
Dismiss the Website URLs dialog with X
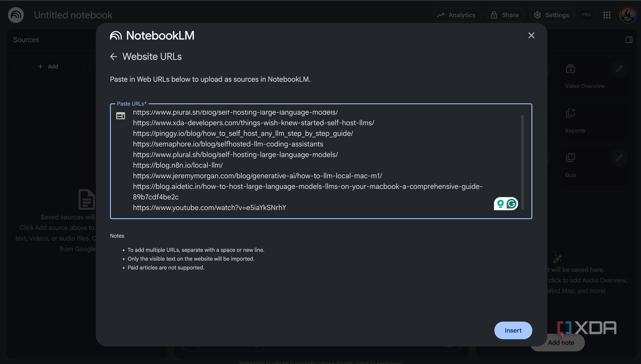[x=531, y=35]
